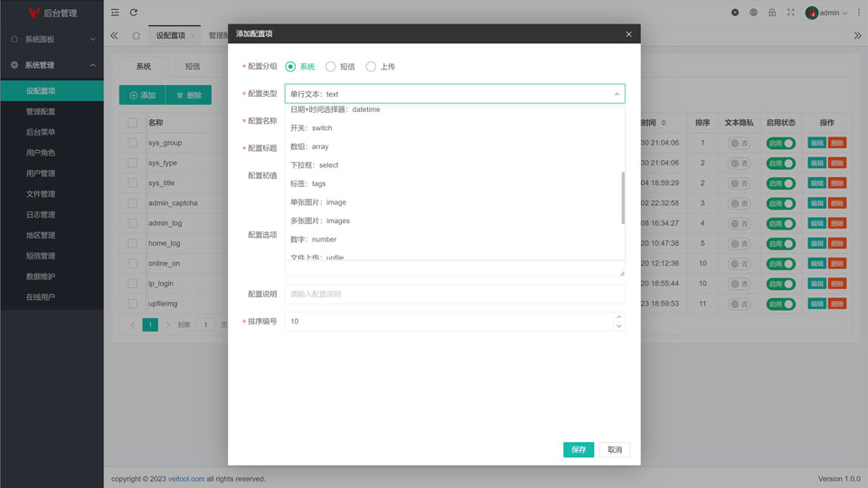Click the fullscreen icon in the header

pyautogui.click(x=790, y=13)
